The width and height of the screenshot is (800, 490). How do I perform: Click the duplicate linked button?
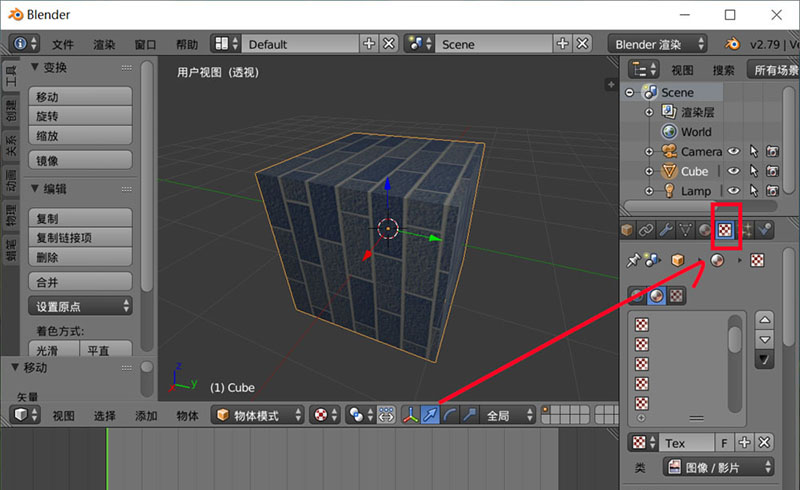pos(80,237)
